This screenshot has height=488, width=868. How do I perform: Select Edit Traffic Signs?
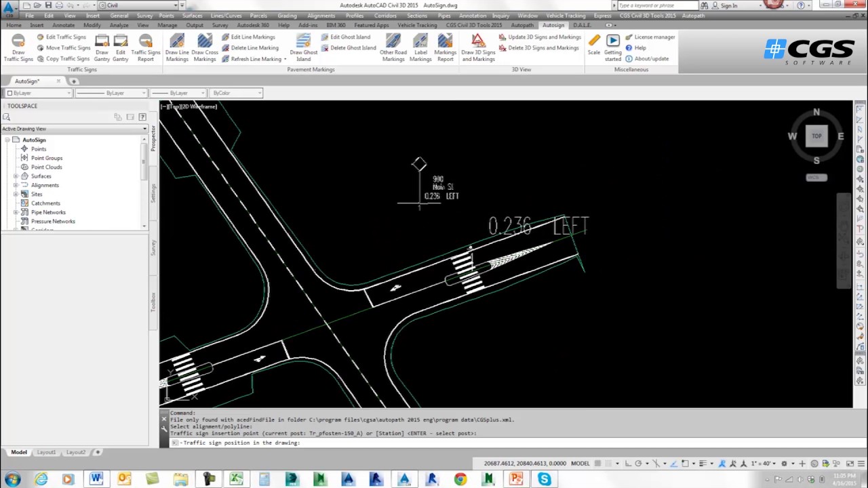62,37
